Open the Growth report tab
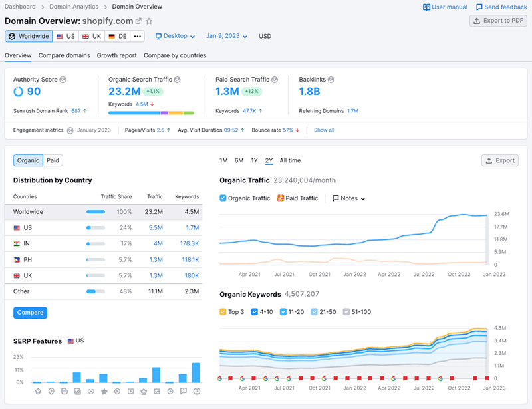This screenshot has width=532, height=409. (117, 55)
